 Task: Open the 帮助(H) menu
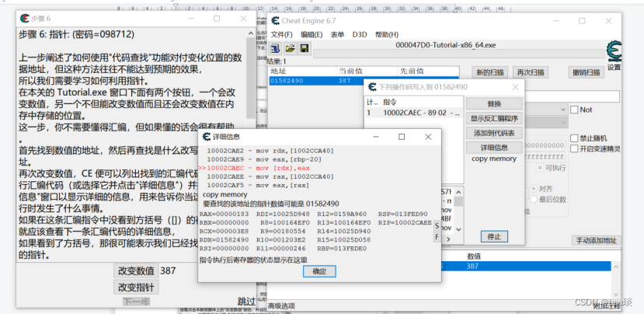coord(387,34)
